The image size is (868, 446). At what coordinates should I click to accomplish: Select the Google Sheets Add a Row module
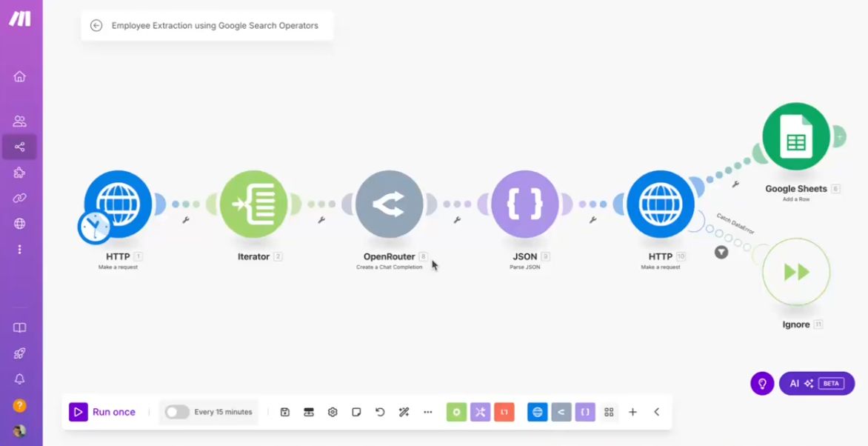click(x=796, y=136)
